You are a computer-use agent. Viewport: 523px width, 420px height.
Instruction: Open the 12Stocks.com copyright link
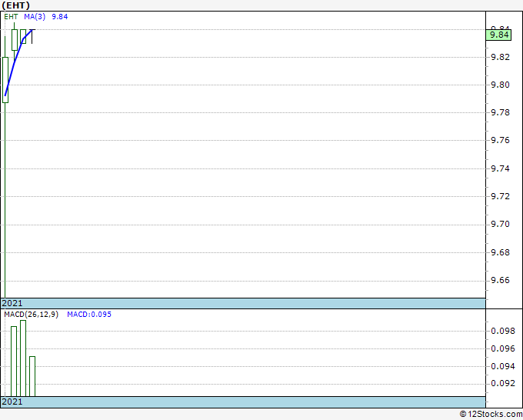491,415
